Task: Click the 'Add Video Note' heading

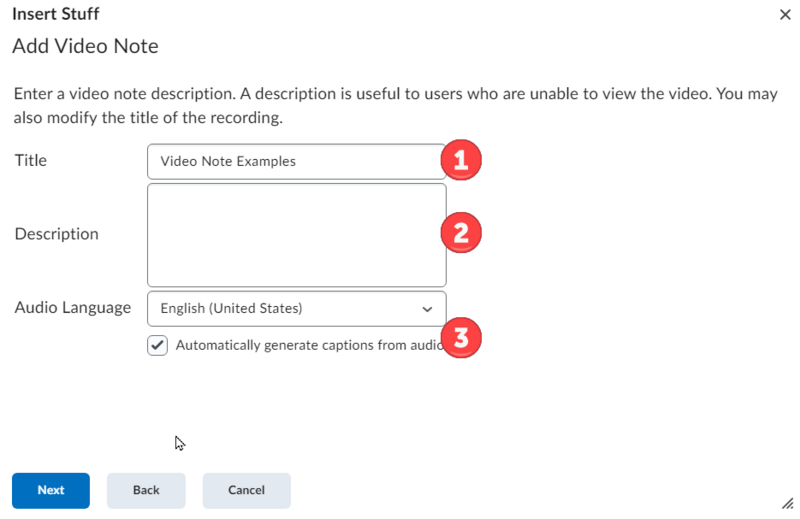Action: (x=85, y=46)
